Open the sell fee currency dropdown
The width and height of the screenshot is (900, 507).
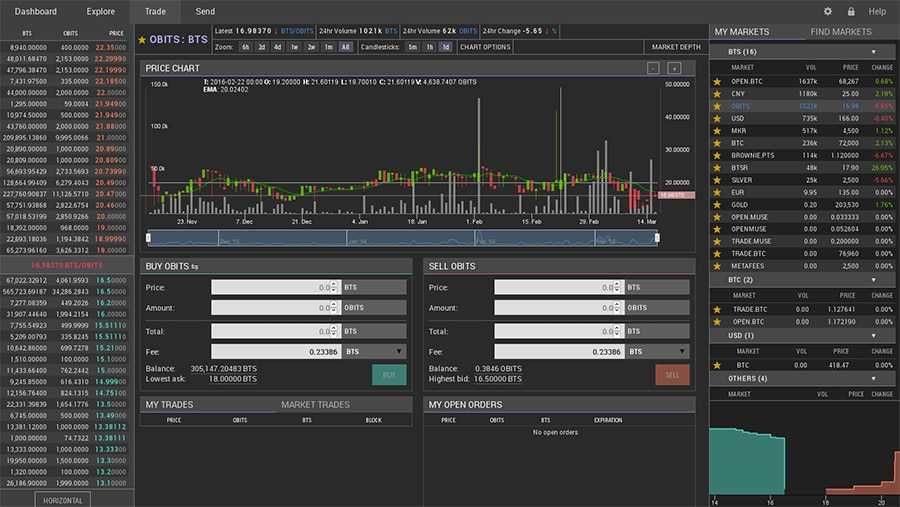[x=657, y=352]
